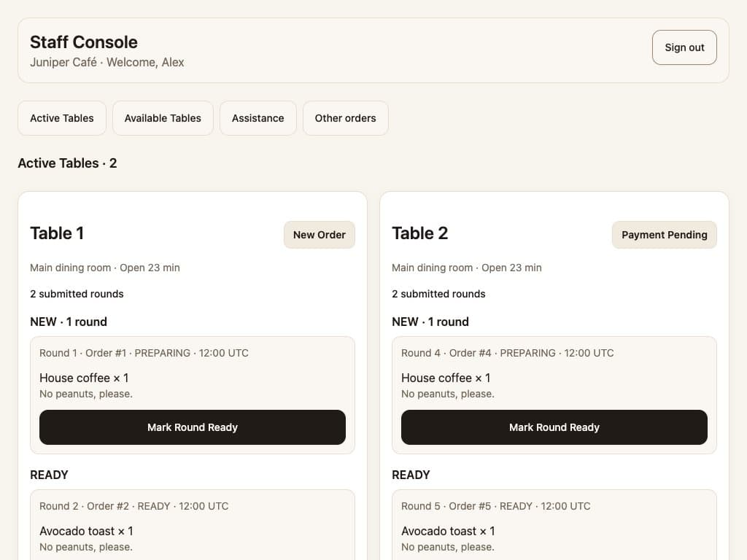Click the Sign out button
Viewport: 747px width, 560px height.
[684, 47]
